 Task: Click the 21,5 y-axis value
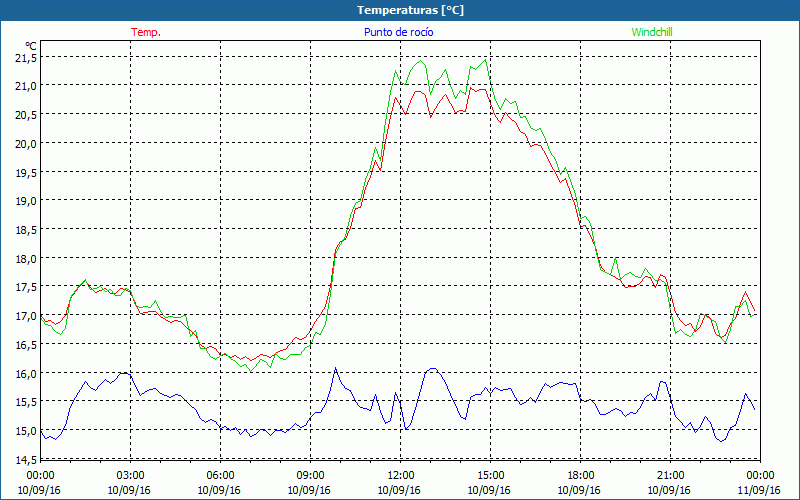(x=26, y=59)
